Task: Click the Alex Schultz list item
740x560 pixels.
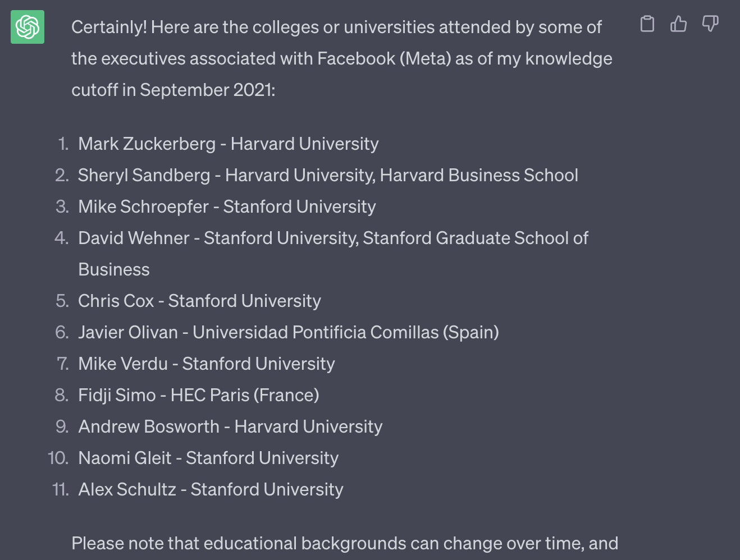Action: [x=211, y=489]
